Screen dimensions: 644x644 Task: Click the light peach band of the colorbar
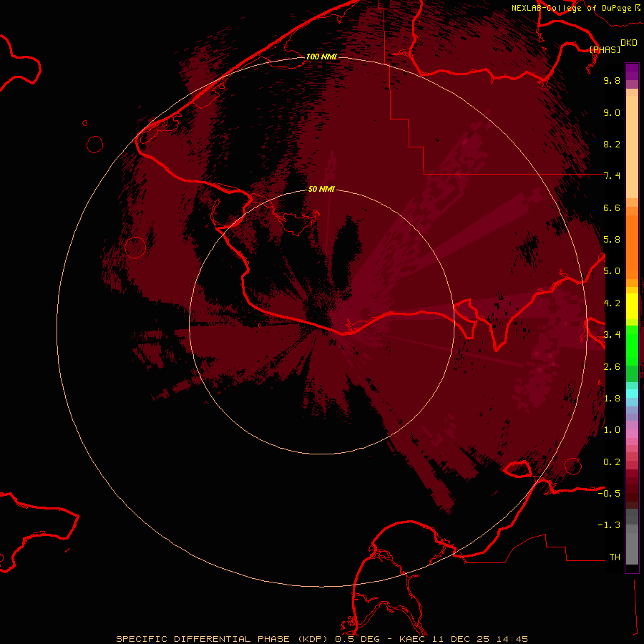(632, 146)
